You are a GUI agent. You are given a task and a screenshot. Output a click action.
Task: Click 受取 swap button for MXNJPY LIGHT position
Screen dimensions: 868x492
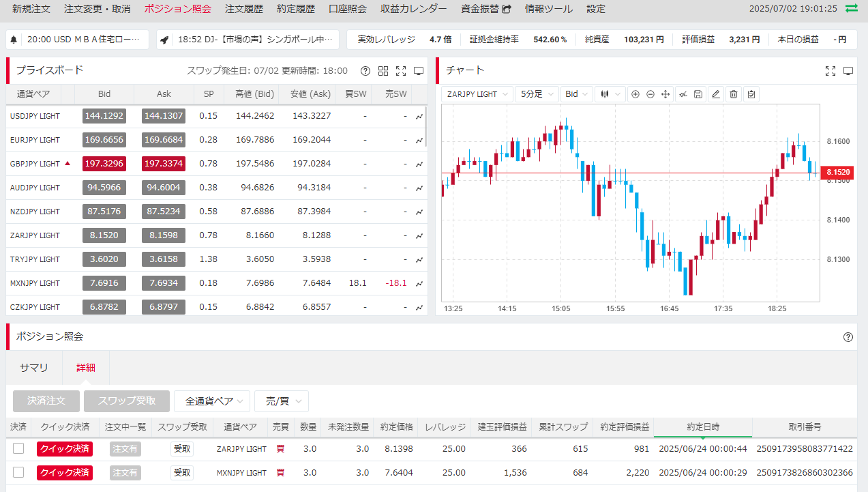coord(182,472)
